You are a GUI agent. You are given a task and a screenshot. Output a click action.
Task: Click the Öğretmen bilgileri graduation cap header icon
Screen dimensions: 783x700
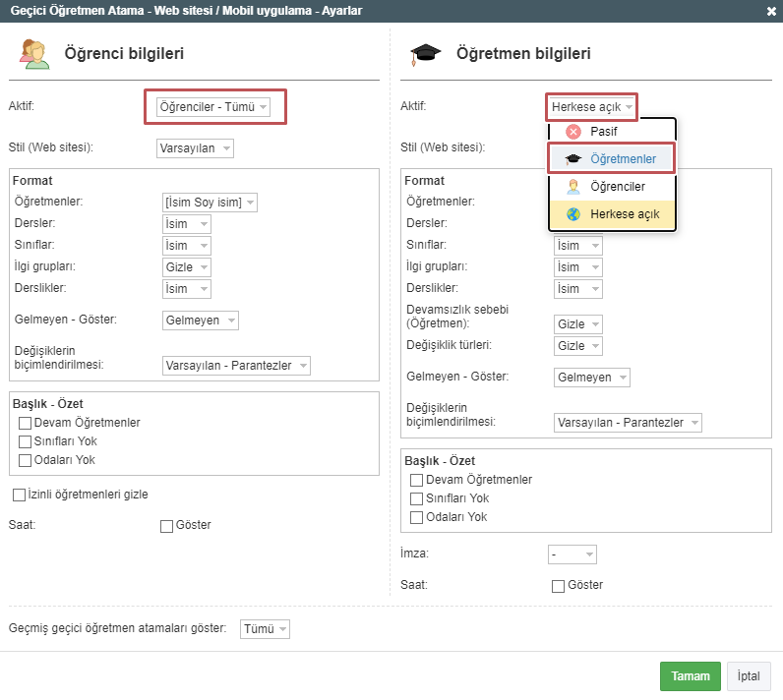coord(426,53)
